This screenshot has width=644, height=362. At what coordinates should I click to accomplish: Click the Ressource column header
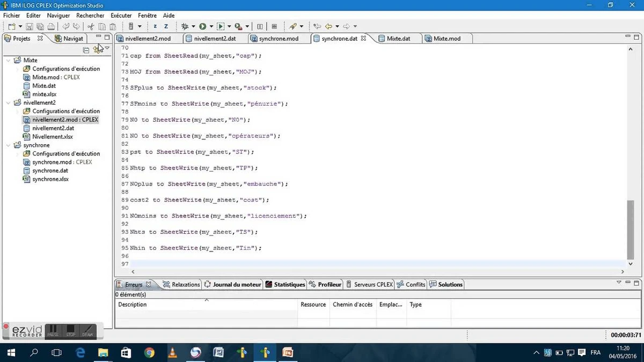point(313,305)
